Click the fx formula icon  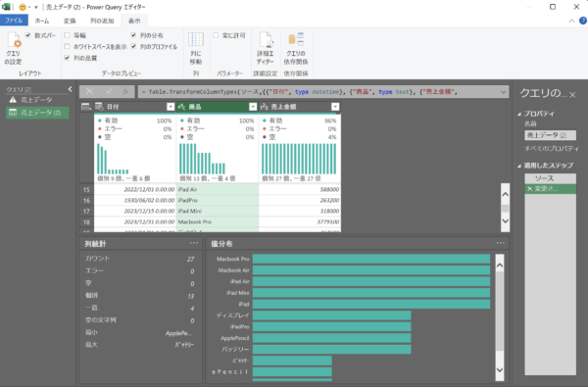pyautogui.click(x=125, y=91)
